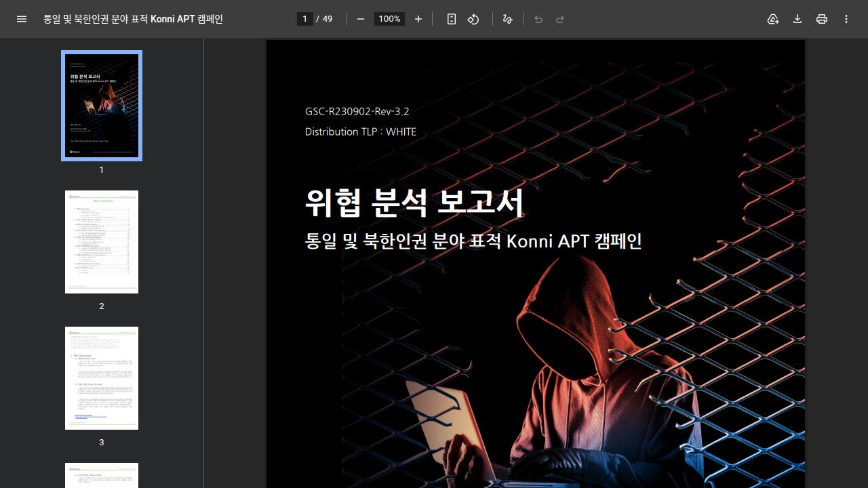Click the subtitle containing 'Konni APT 캠페인'
868x488 pixels.
[x=473, y=241]
